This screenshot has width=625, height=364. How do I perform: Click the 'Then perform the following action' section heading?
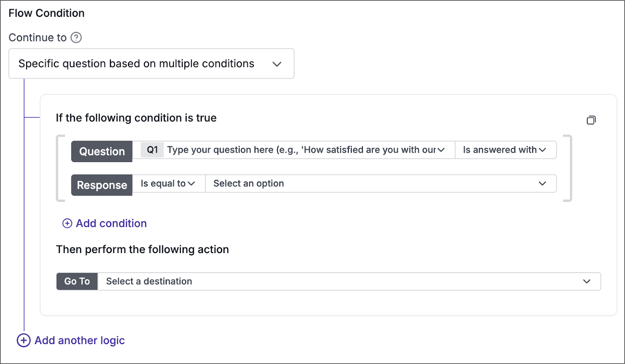click(143, 250)
